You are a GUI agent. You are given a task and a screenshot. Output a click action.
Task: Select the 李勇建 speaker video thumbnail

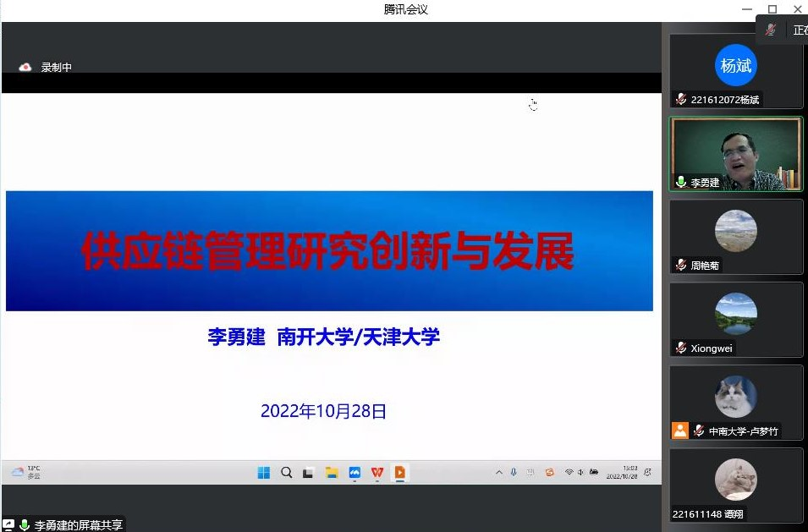736,154
